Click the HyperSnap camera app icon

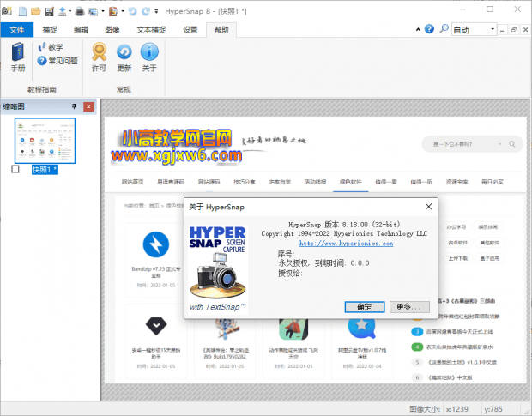coord(7,11)
